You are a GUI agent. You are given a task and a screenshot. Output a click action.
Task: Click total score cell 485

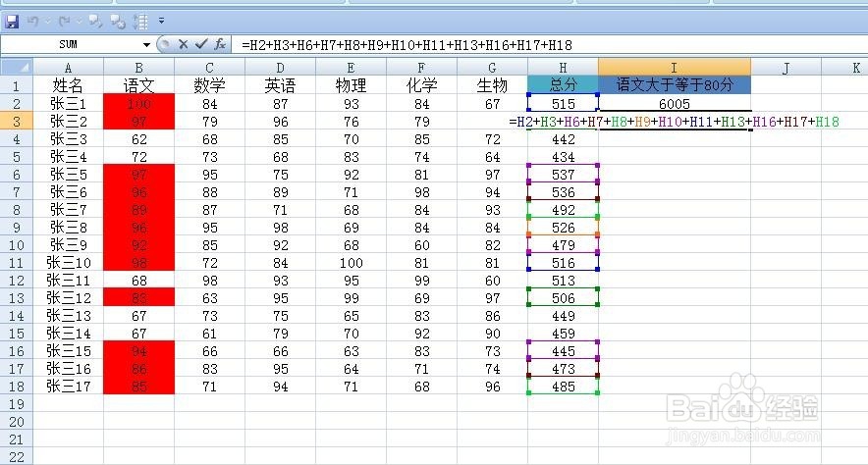point(563,387)
